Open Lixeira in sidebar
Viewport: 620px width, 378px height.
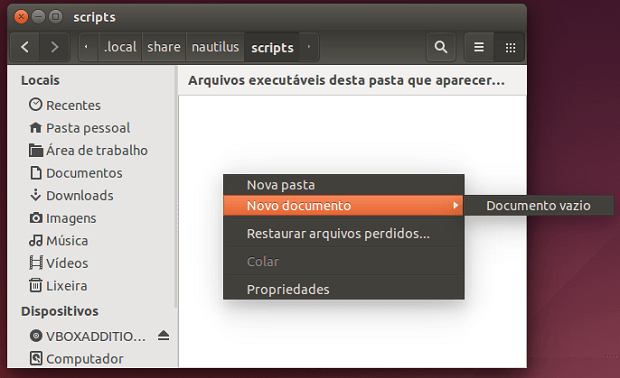tap(66, 285)
